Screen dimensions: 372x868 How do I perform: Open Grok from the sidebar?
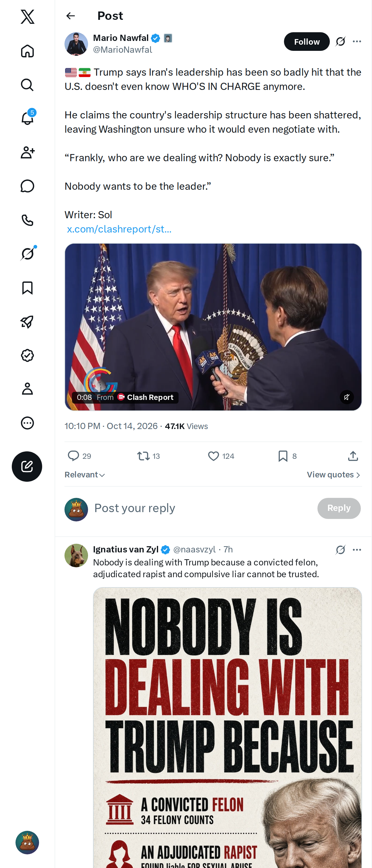27,254
